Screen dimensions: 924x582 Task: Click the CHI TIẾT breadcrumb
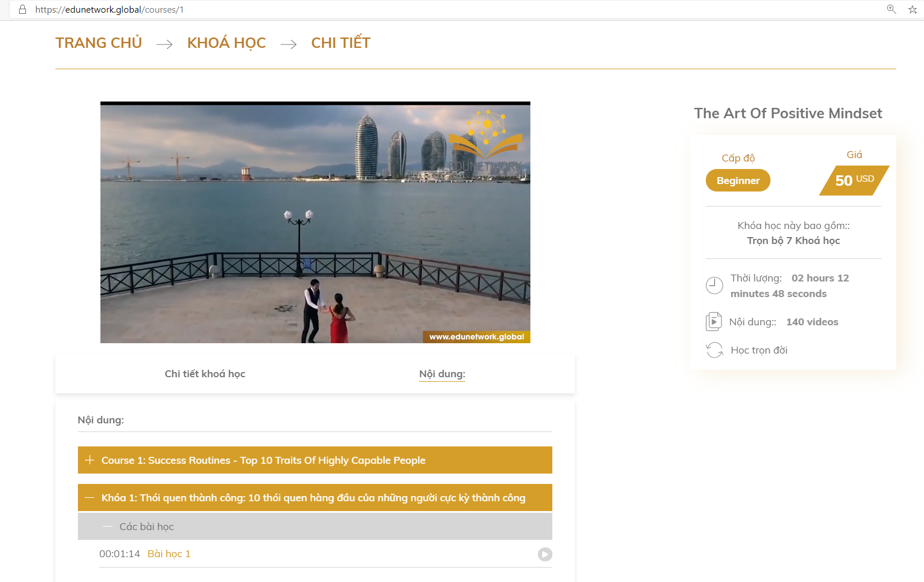(x=341, y=43)
